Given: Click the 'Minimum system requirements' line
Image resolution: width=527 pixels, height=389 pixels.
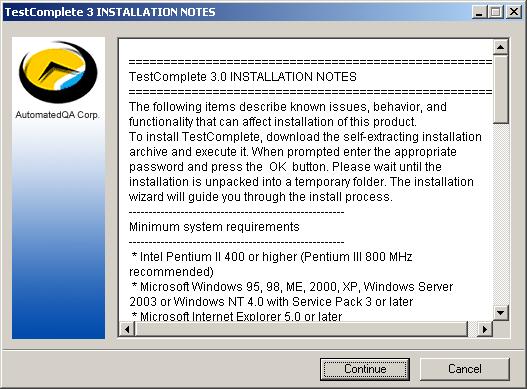Looking at the screenshot, I should click(214, 227).
